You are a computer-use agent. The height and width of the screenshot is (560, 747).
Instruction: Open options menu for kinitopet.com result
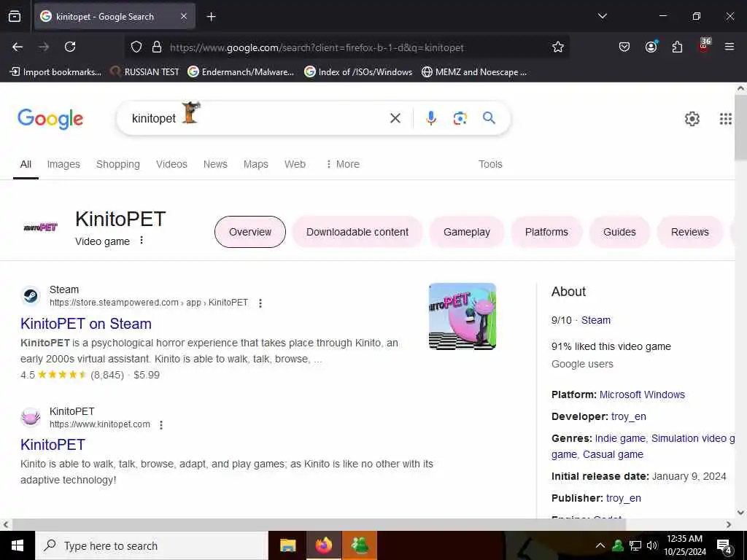click(x=161, y=425)
